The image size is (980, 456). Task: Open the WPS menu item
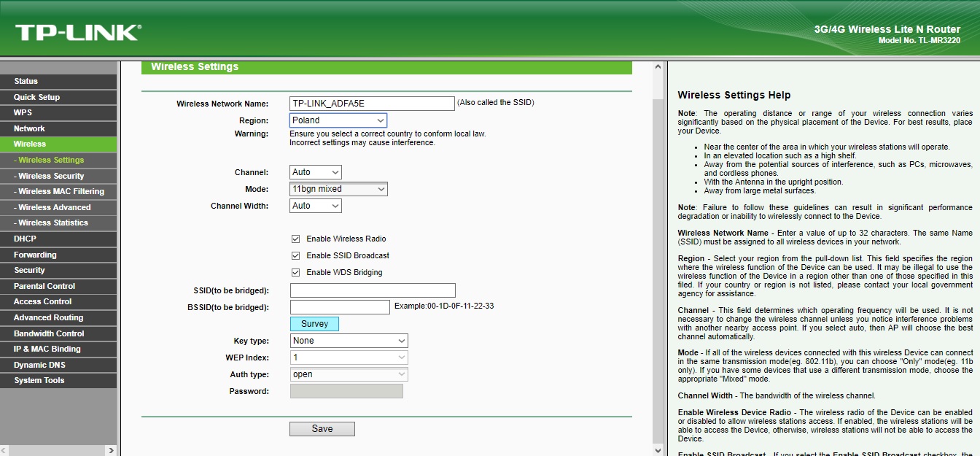point(58,112)
